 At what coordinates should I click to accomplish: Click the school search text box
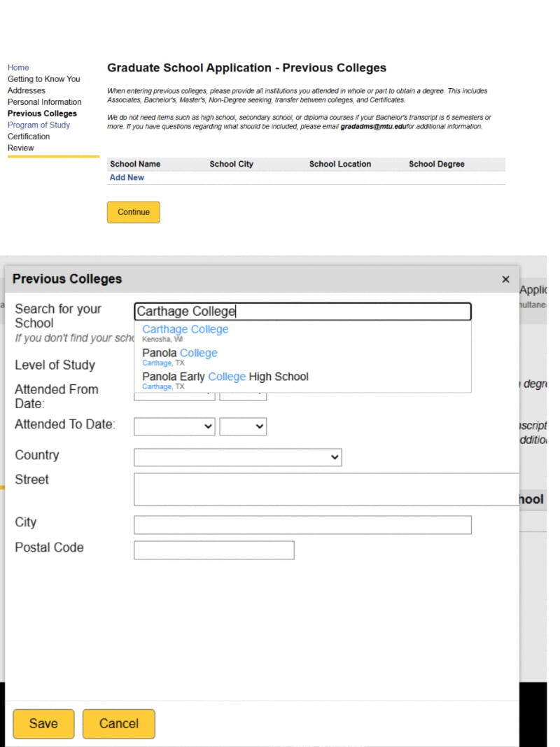[x=302, y=311]
